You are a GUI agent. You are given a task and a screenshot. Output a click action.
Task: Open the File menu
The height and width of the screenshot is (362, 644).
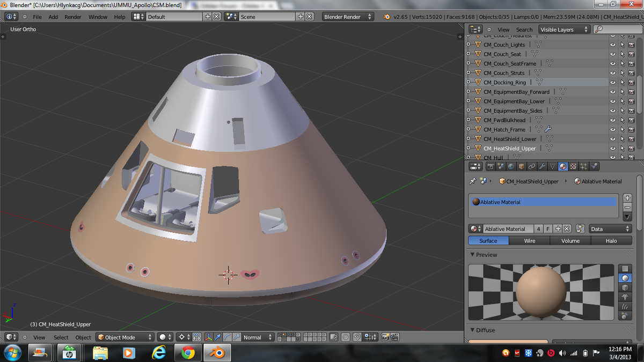[37, 17]
